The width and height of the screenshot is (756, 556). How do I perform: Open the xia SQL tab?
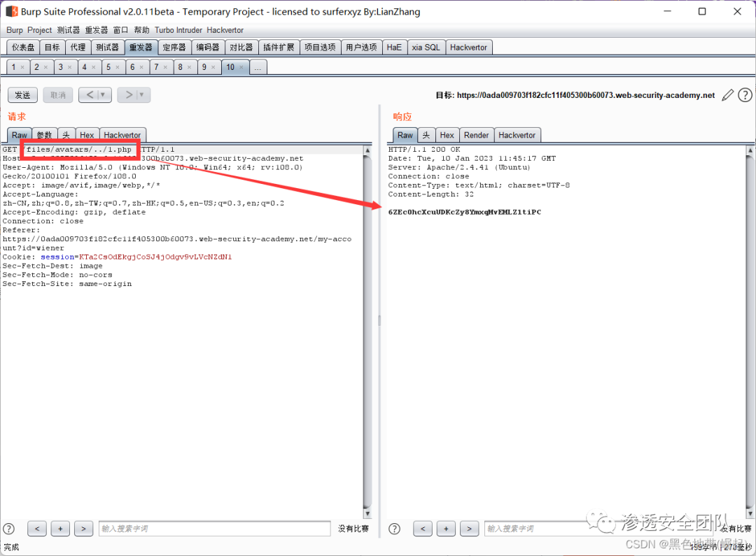(426, 48)
